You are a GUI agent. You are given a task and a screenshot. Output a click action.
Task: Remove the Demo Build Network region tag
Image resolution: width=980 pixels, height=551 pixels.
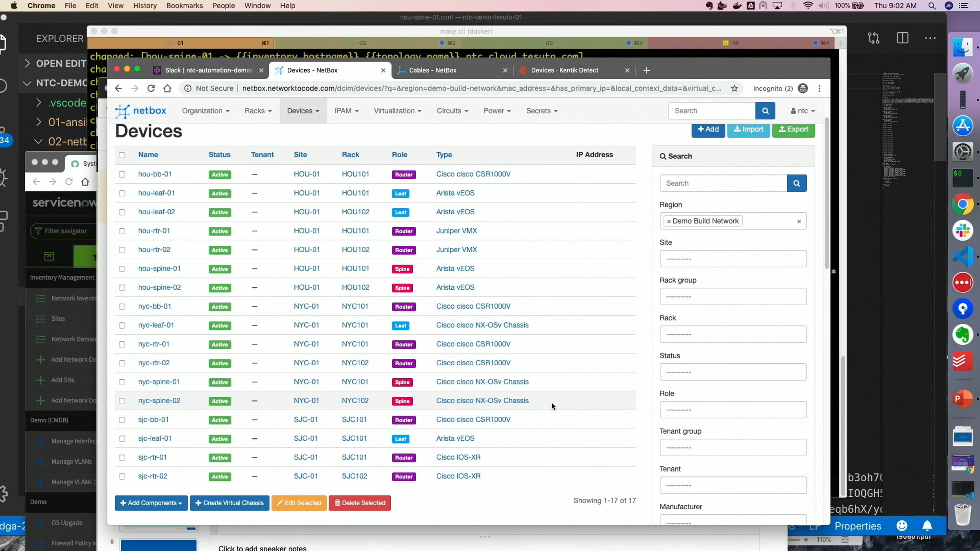click(669, 221)
